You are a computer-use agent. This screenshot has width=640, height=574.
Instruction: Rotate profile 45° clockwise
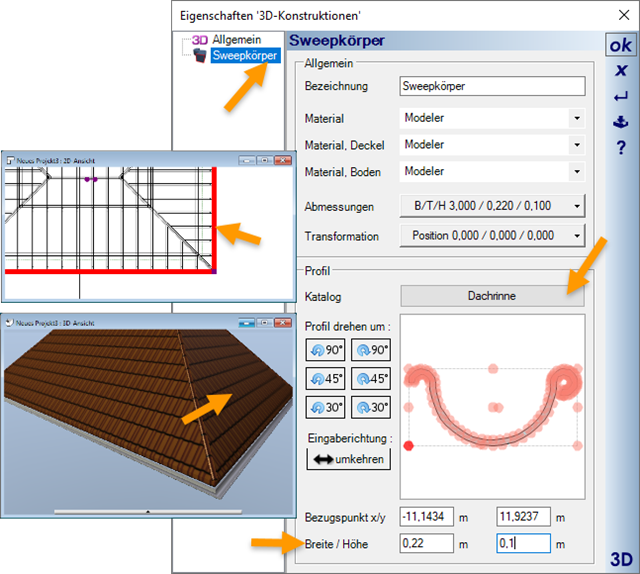coord(372,380)
